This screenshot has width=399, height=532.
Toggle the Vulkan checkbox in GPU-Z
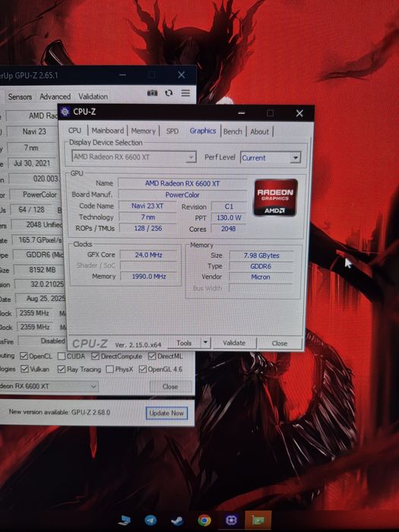[x=24, y=369]
